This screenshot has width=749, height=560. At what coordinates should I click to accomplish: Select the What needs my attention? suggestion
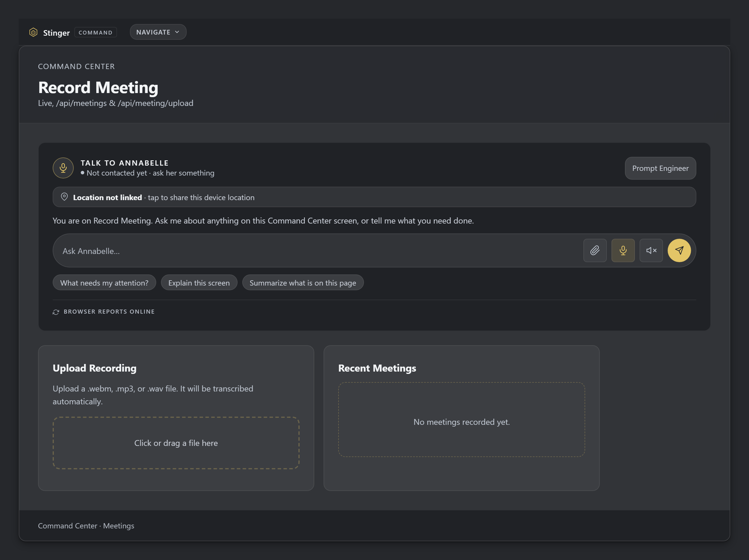pos(104,283)
